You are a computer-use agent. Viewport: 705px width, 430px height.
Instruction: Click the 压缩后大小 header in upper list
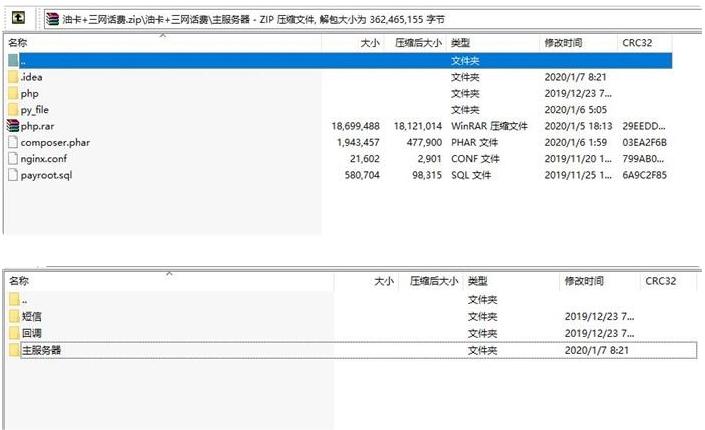(x=417, y=44)
